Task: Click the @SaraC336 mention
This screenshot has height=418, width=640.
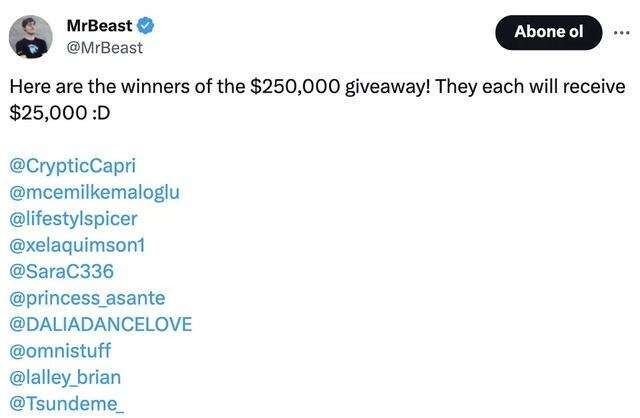Action: click(61, 271)
